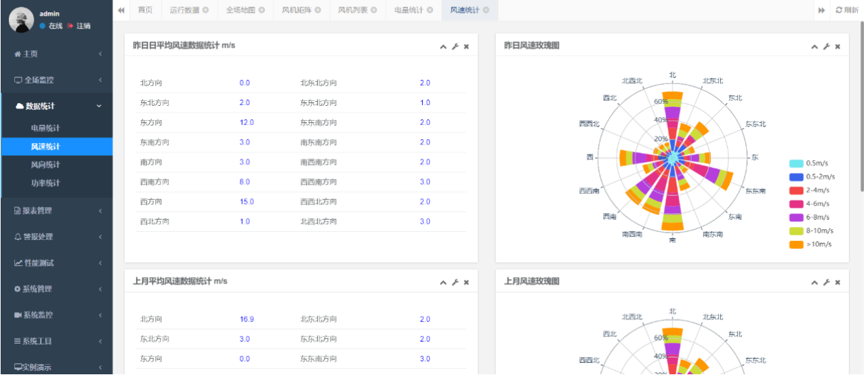Expand the 系统监控 sidebar menu
This screenshot has width=868, height=377.
(56, 315)
